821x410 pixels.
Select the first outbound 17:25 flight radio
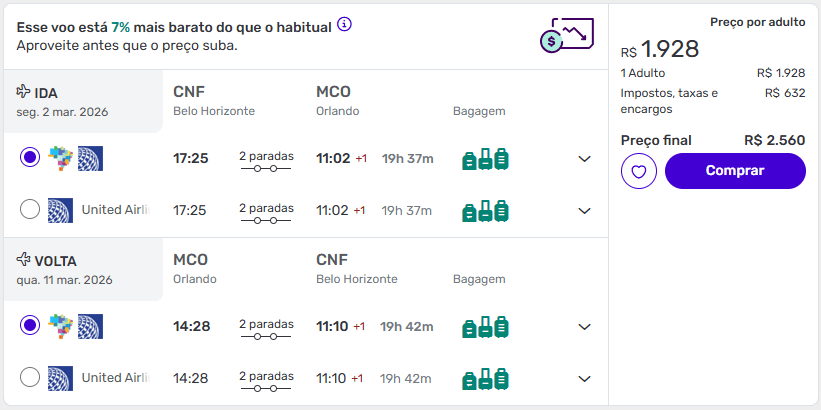[x=30, y=158]
